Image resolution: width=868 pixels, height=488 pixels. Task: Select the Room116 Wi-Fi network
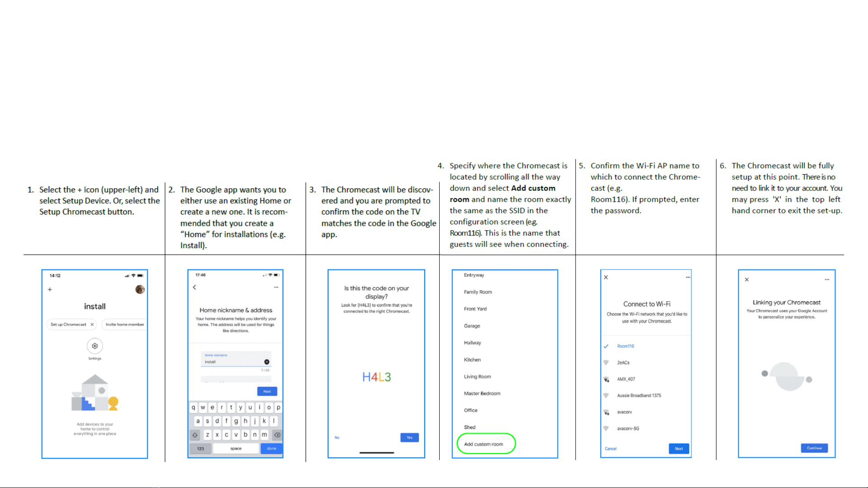(626, 346)
